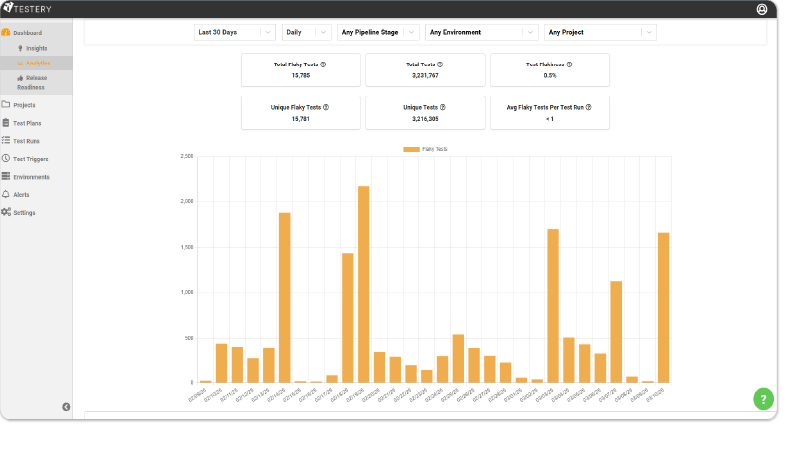800x450 pixels.
Task: Click the orange Flaky Tests legend swatch
Action: click(x=411, y=149)
